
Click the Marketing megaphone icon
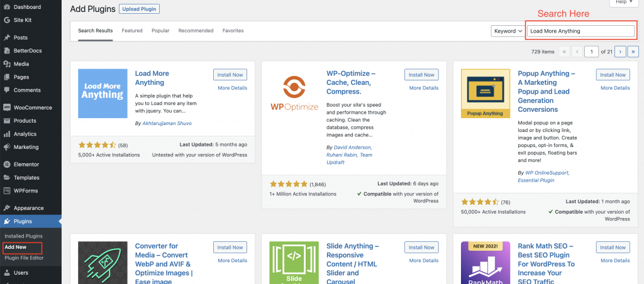click(6, 147)
